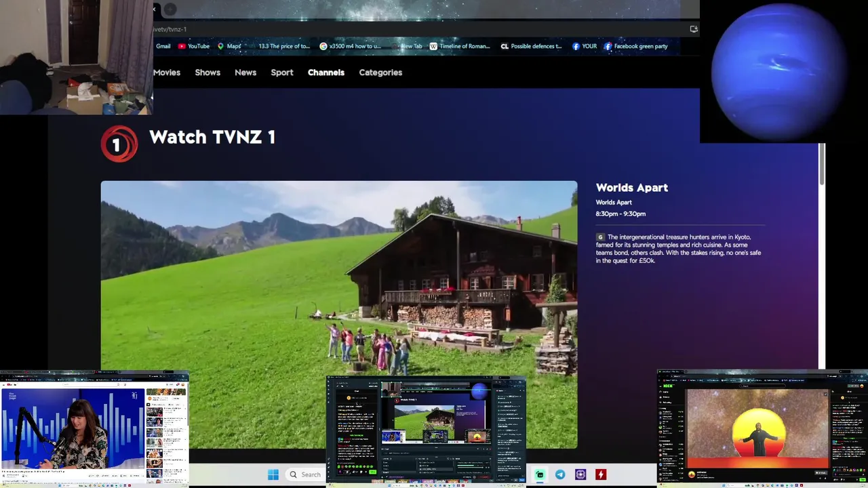Open 'Facebook green party' bookmark

coord(635,46)
